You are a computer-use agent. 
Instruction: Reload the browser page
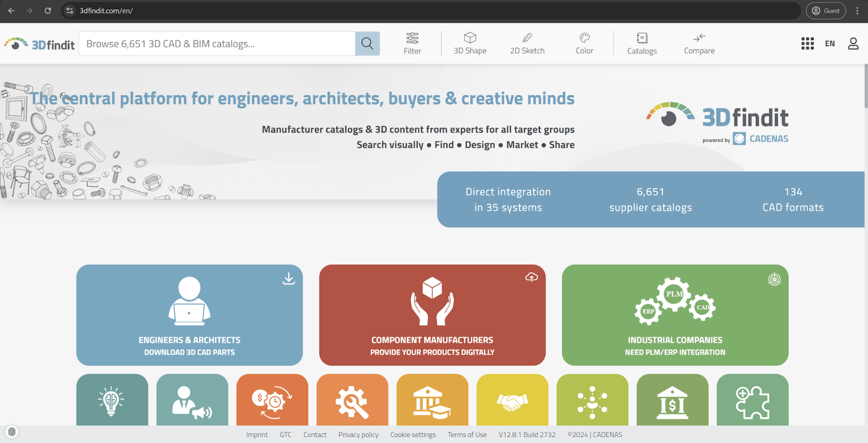[48, 11]
